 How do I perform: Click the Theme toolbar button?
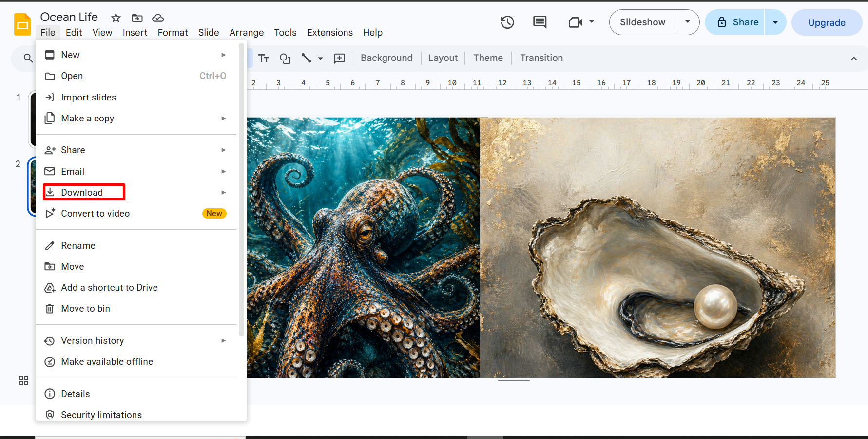click(488, 58)
